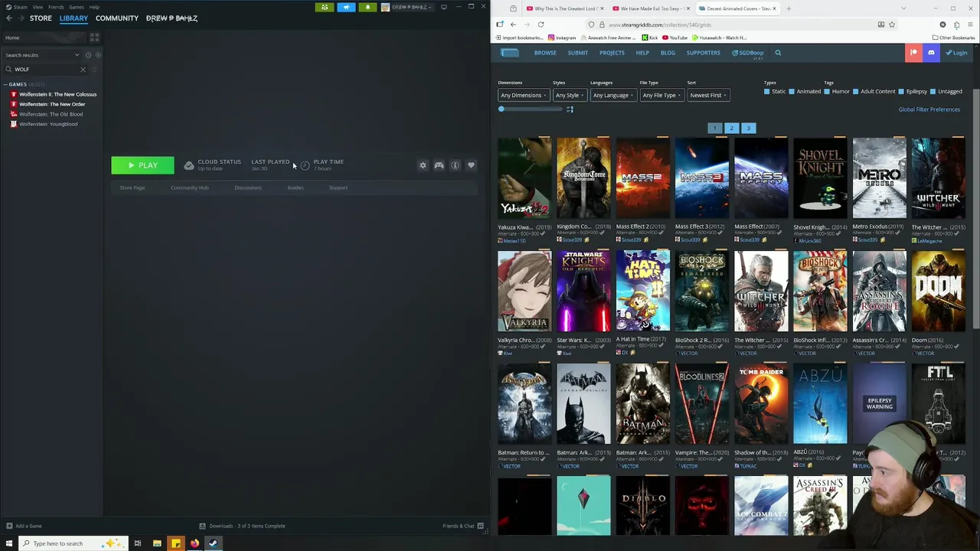The width and height of the screenshot is (980, 551).
Task: Bookmark page with star icon in browser
Action: click(892, 24)
